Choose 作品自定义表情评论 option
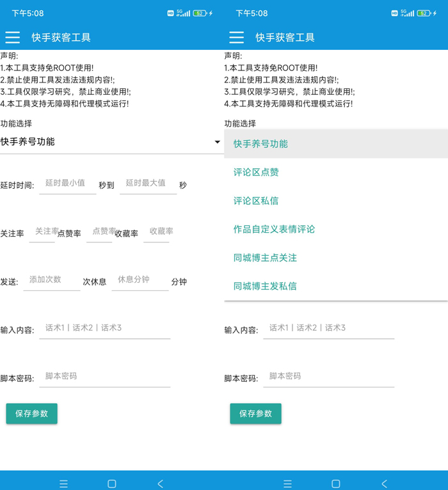This screenshot has height=490, width=448. (x=274, y=229)
